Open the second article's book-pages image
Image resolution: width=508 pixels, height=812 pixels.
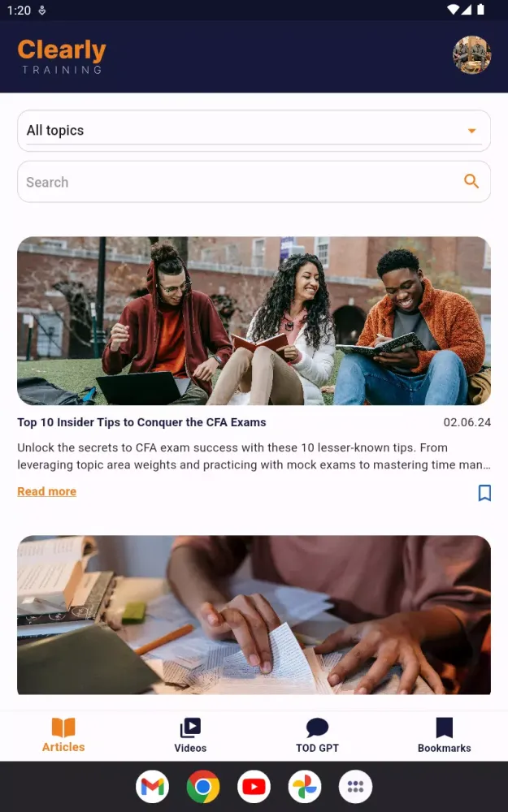pos(254,615)
